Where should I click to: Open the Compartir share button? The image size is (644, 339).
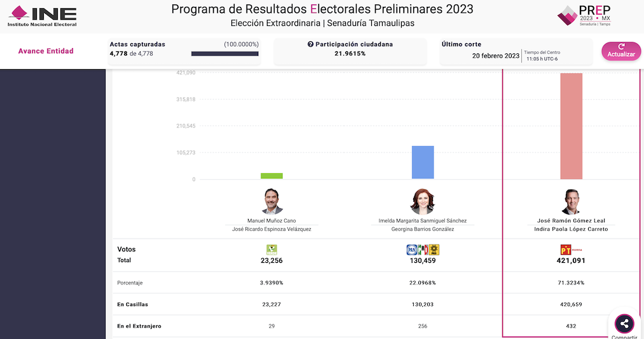coord(624,324)
